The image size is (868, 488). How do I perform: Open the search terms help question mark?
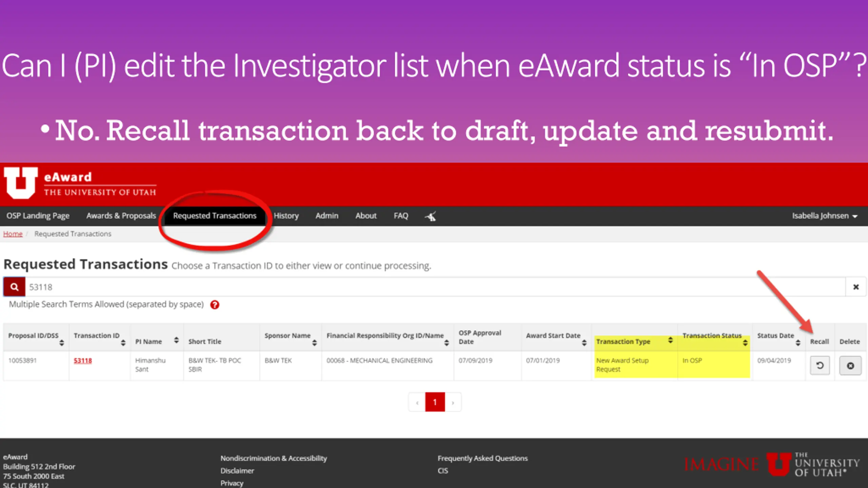[215, 305]
